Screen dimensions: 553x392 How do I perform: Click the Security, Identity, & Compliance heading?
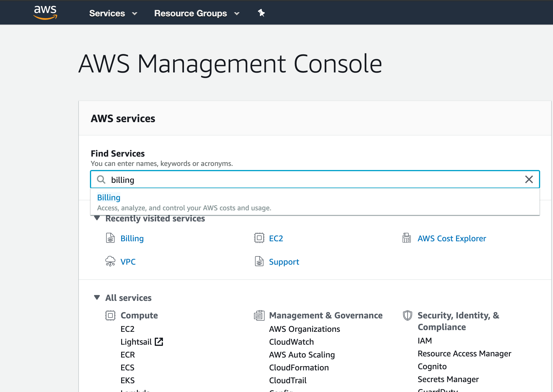(458, 321)
